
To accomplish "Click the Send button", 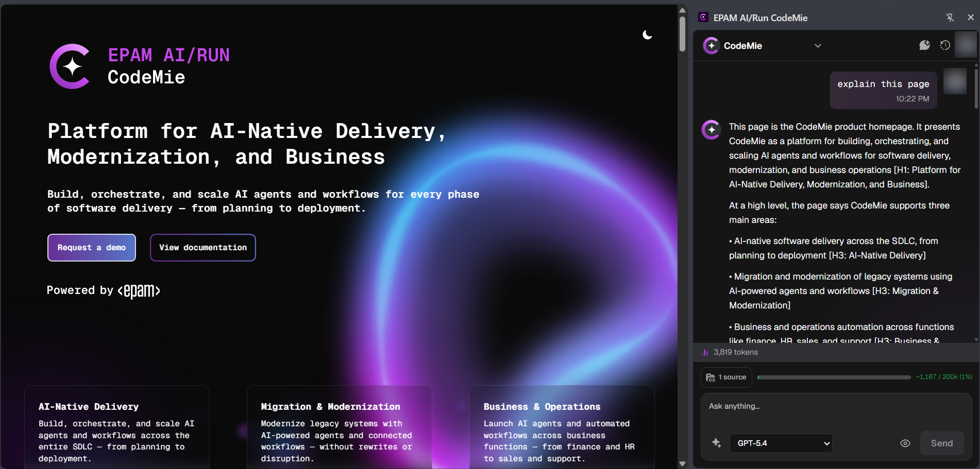I will [x=942, y=443].
